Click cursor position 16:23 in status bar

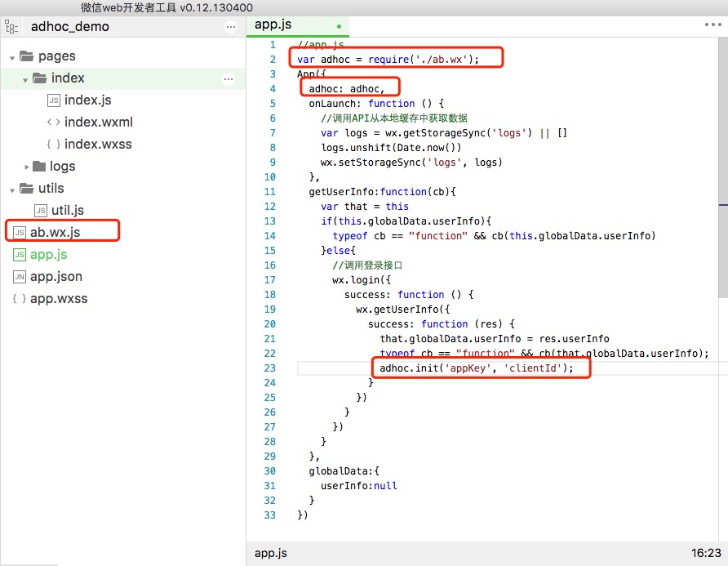pos(706,553)
